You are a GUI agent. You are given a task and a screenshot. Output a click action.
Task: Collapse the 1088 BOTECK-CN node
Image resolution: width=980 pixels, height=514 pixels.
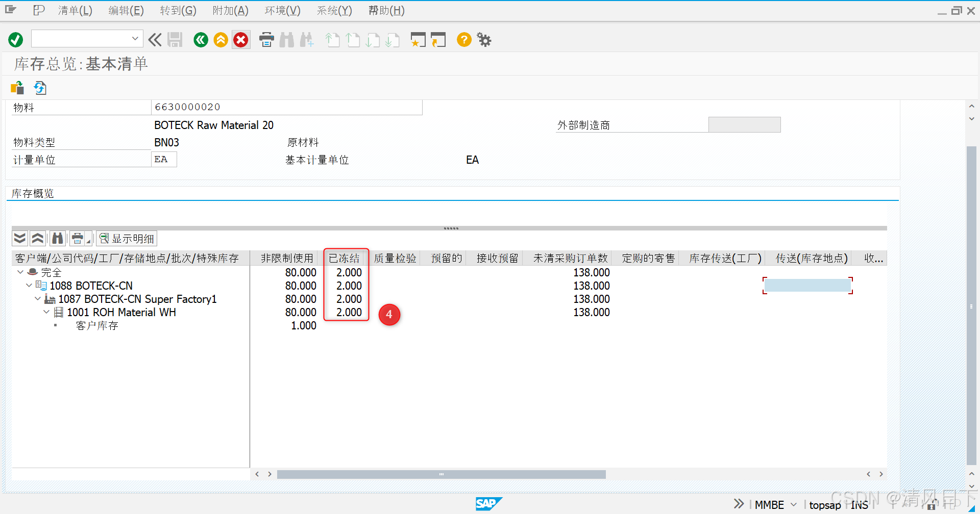(x=29, y=286)
